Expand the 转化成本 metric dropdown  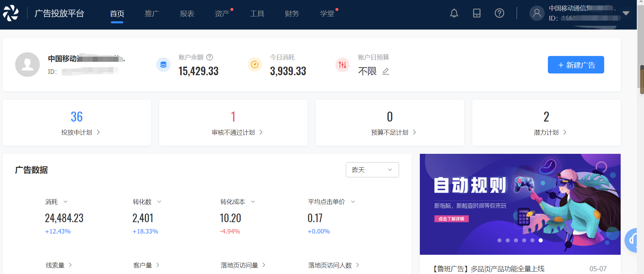pyautogui.click(x=253, y=202)
